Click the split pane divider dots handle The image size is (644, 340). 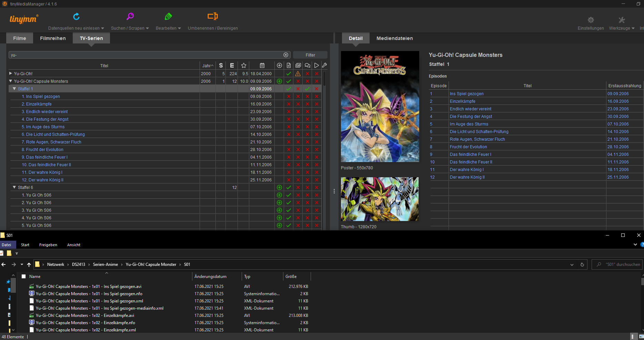click(334, 191)
